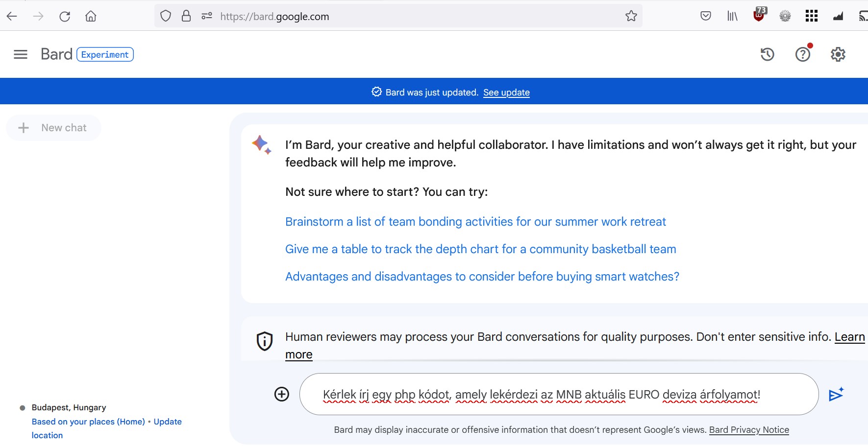Click the Bard sparkle logo icon
Viewport: 868px width, 447px height.
pos(261,145)
